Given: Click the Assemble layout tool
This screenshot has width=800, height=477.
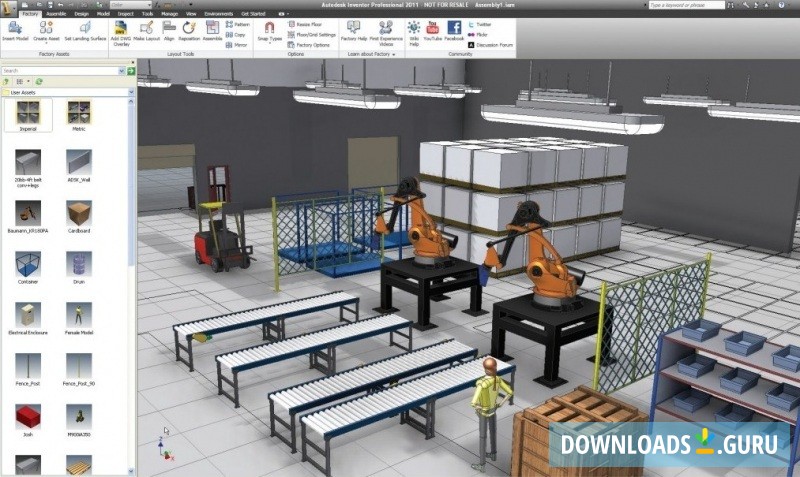Looking at the screenshot, I should point(212,31).
